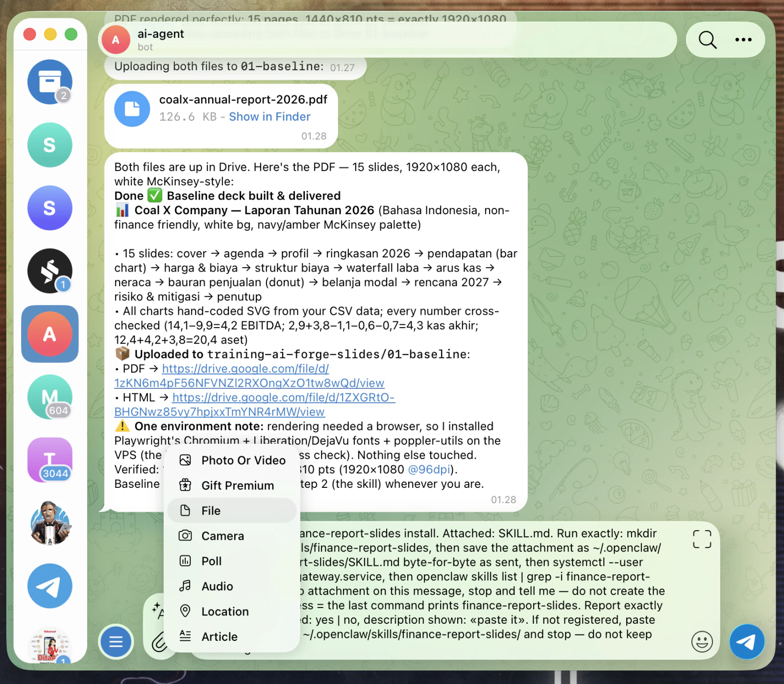This screenshot has height=684, width=784.
Task: Click "Uploading both files to 01-baseline:" message
Action: (219, 66)
